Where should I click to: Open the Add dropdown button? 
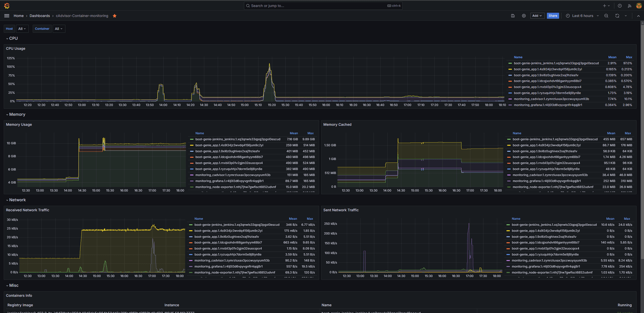click(537, 16)
